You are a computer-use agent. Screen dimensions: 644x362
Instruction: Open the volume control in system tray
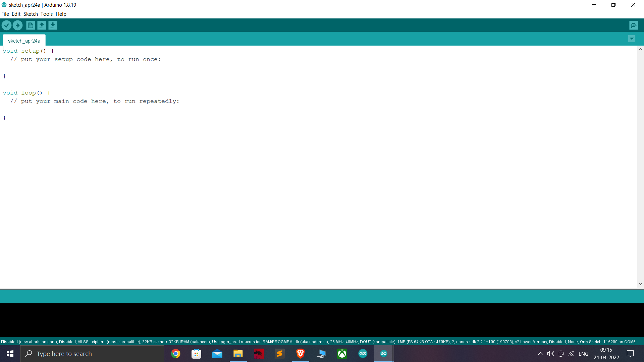click(x=550, y=354)
